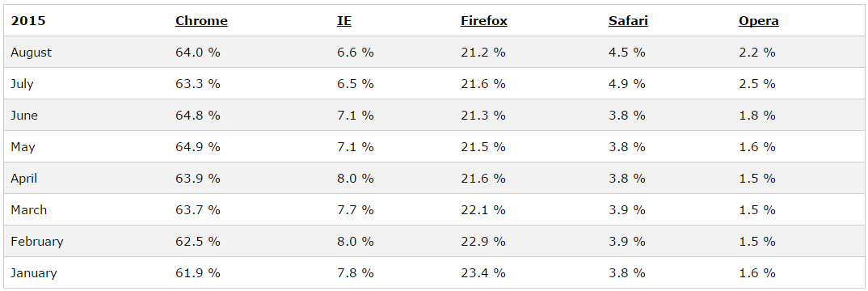Click Firefox's January value 23.4 %
The width and height of the screenshot is (868, 291).
(482, 273)
